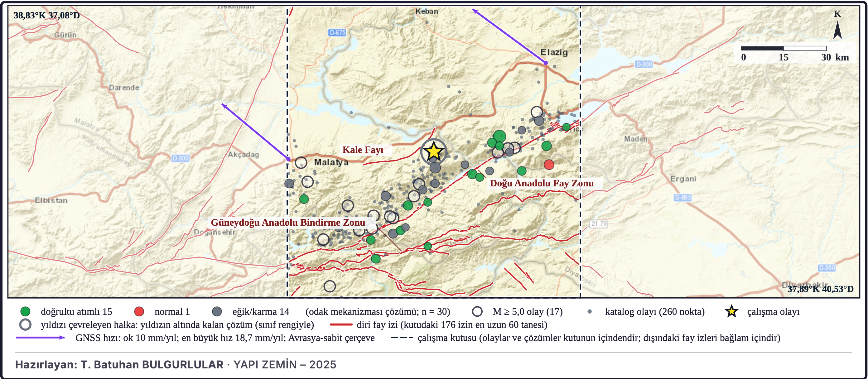Click the Darende town label

(x=124, y=88)
